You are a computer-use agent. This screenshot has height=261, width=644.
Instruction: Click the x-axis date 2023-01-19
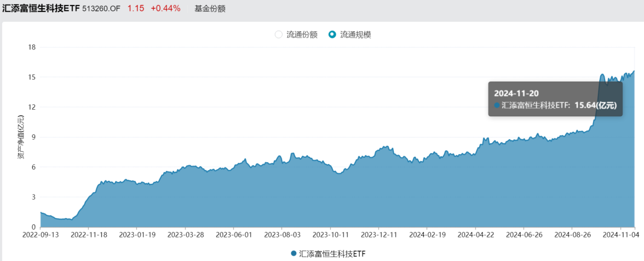click(137, 235)
